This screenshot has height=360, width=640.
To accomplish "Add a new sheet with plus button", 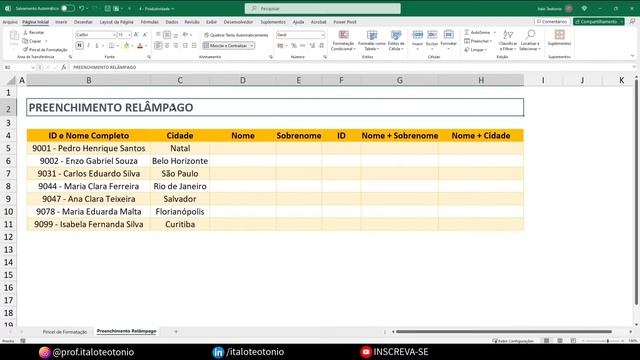I will click(176, 332).
